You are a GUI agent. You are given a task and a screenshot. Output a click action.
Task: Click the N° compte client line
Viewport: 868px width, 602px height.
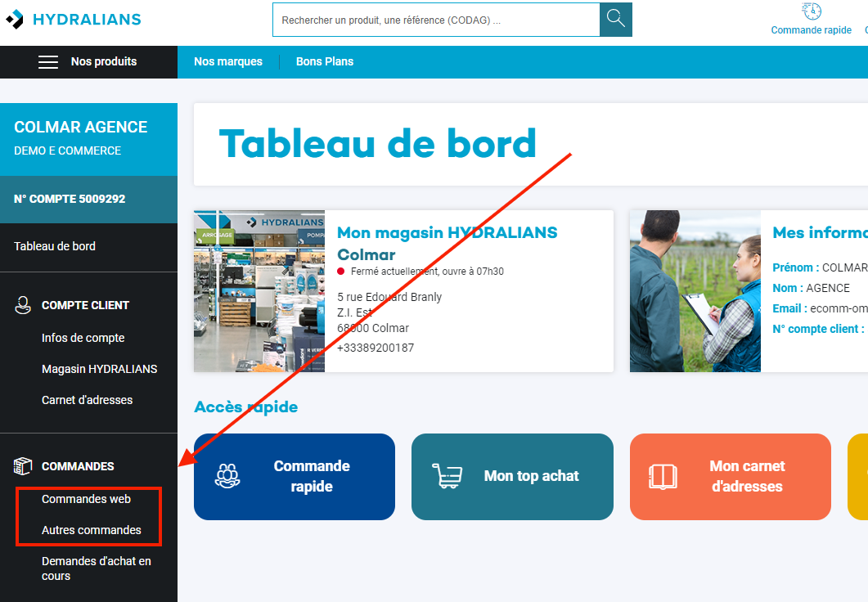tap(820, 329)
